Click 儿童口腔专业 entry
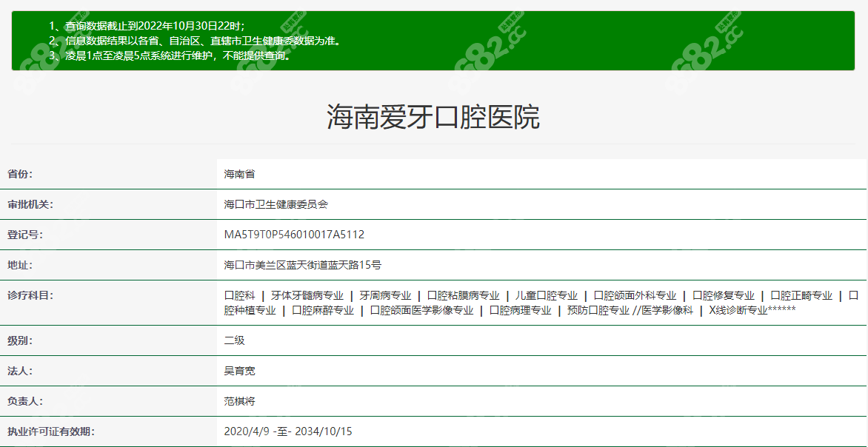This screenshot has width=868, height=447. (547, 295)
